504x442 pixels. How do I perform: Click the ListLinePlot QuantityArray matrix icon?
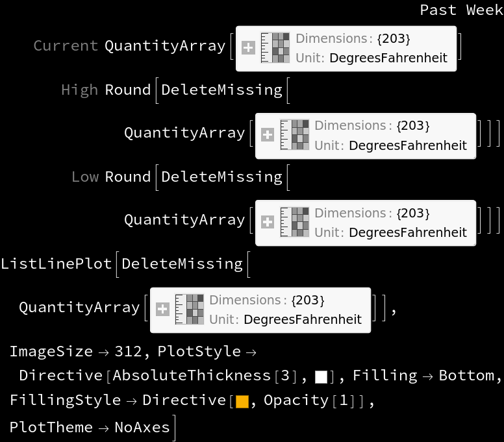189,309
